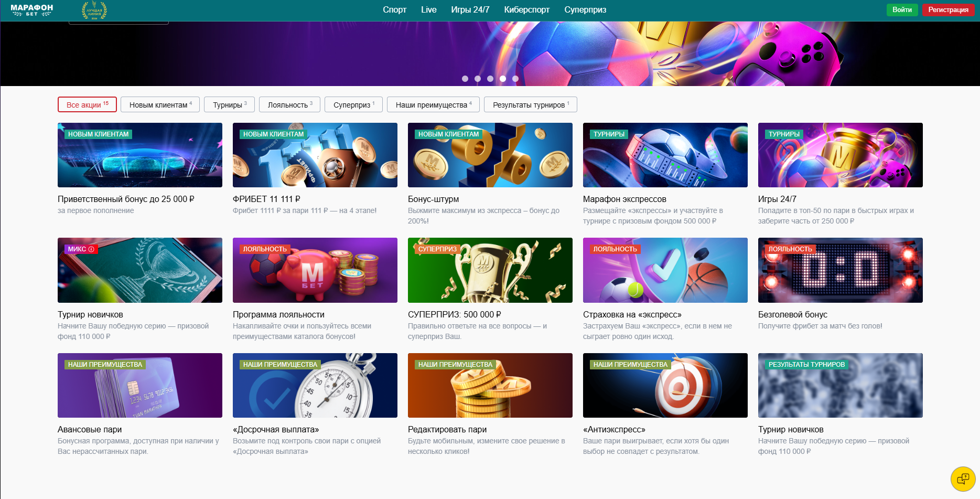The width and height of the screenshot is (980, 499).
Task: Open the Спорт menu item
Action: click(394, 10)
